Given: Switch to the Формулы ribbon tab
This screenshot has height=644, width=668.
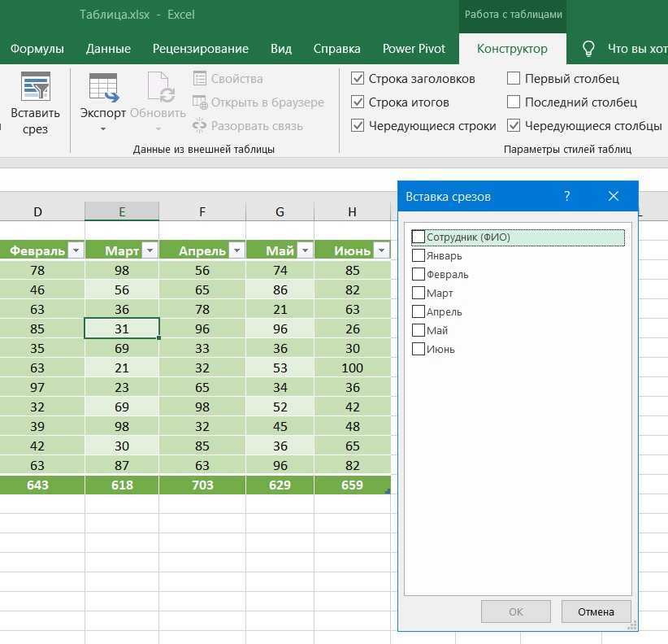Looking at the screenshot, I should 37,49.
